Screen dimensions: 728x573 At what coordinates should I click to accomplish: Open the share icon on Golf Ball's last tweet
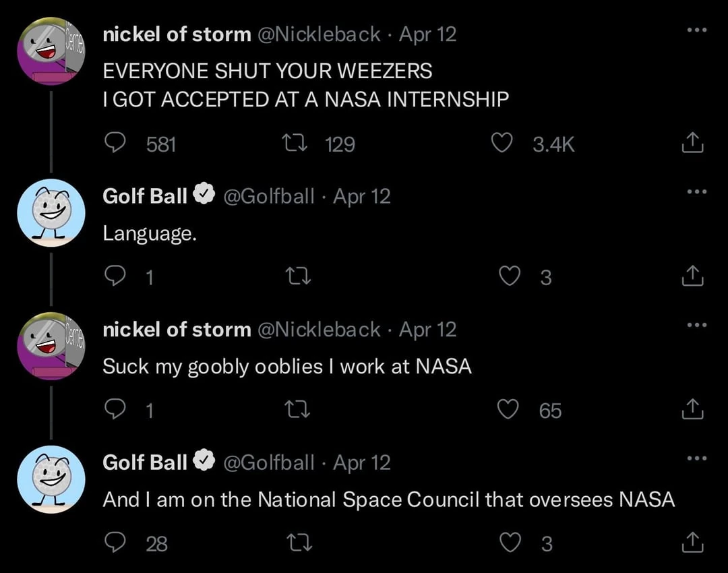(693, 543)
